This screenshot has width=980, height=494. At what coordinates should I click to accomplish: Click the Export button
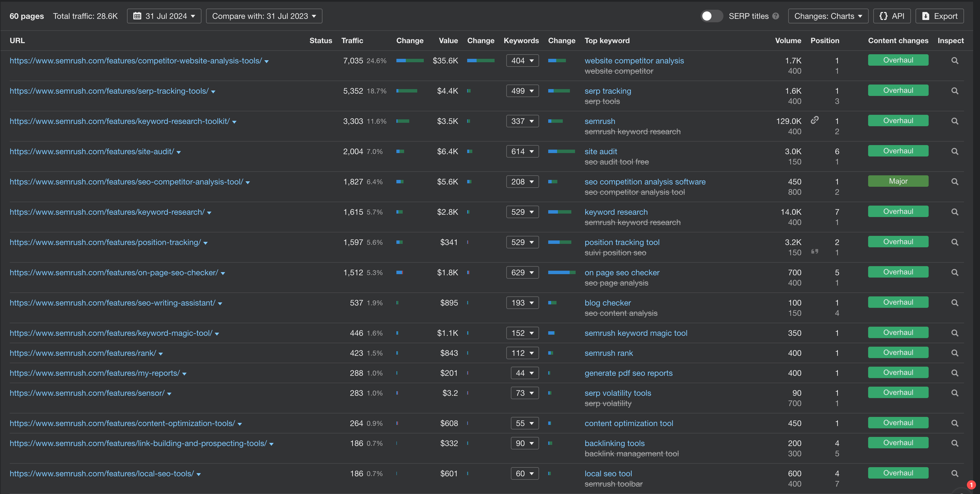(x=939, y=16)
